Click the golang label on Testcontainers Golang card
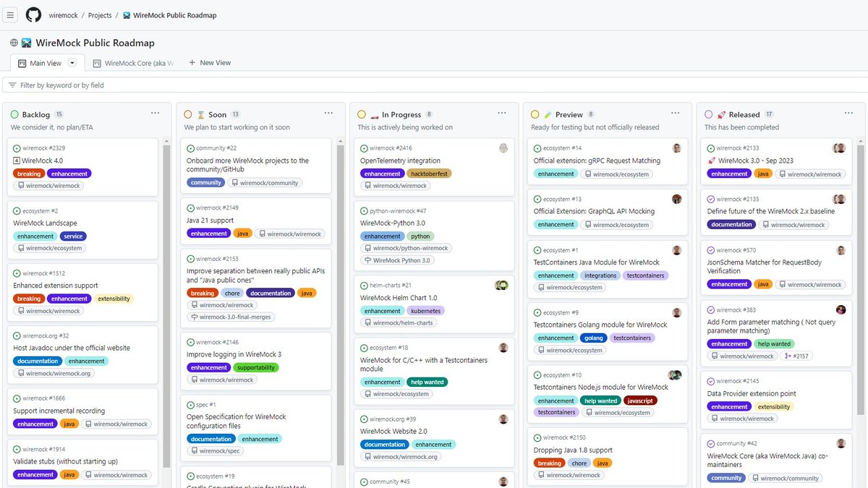 point(594,338)
